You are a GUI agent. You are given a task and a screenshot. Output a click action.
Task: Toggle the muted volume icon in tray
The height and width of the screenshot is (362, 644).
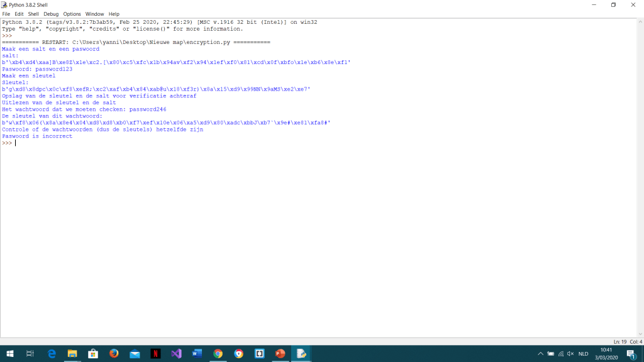(x=570, y=354)
